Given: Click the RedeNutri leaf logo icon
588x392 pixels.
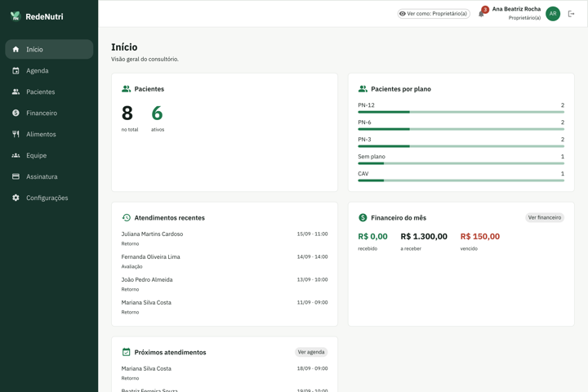Looking at the screenshot, I should pyautogui.click(x=16, y=16).
